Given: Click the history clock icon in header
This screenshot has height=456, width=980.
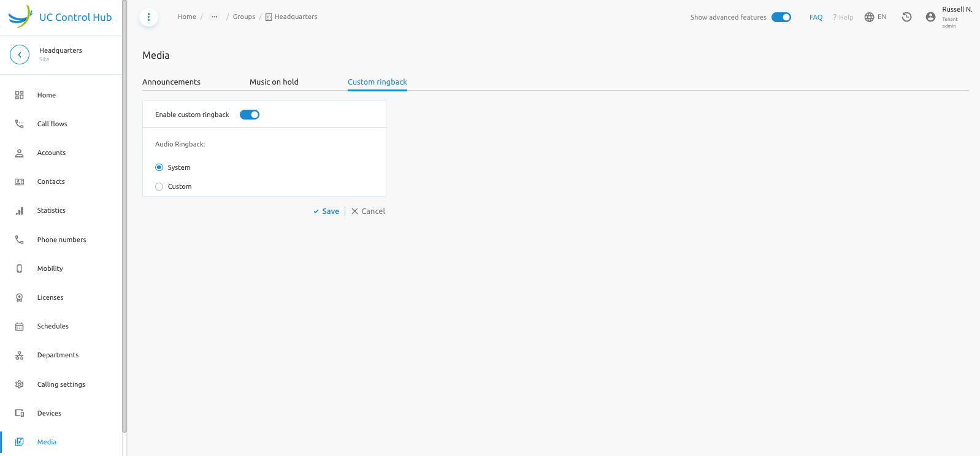Looking at the screenshot, I should pyautogui.click(x=906, y=17).
